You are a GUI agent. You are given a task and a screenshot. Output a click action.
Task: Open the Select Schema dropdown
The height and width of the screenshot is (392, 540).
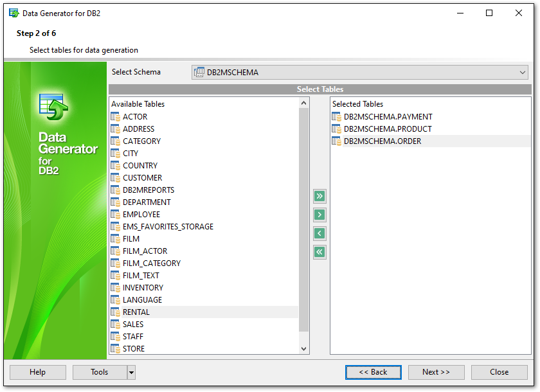click(360, 72)
